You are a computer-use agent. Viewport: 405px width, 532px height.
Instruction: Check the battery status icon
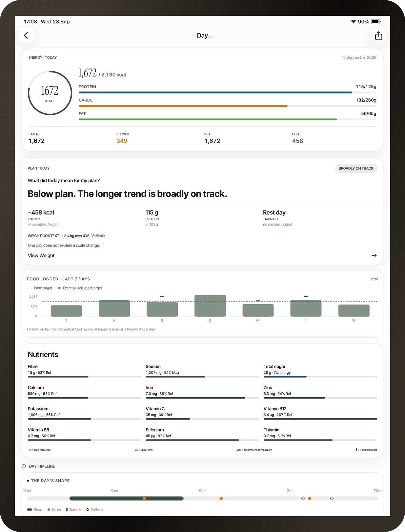click(376, 22)
